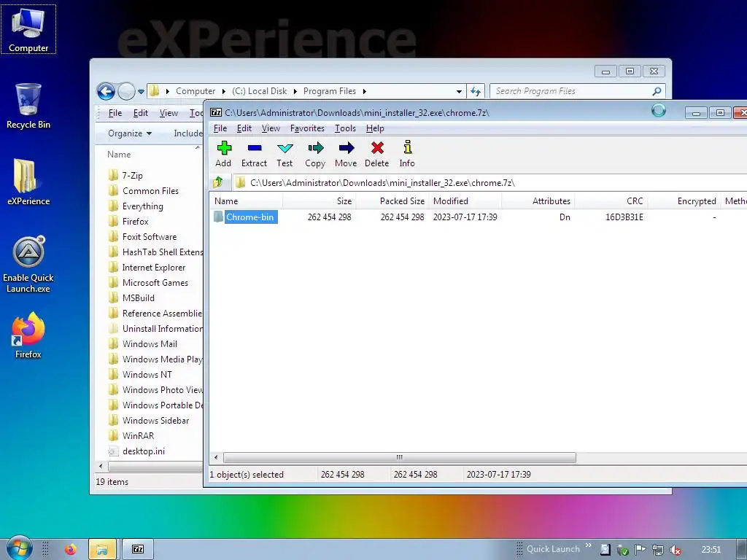Launch Enable Quick Launch.exe desktop icon
The height and width of the screenshot is (560, 747).
[28, 264]
